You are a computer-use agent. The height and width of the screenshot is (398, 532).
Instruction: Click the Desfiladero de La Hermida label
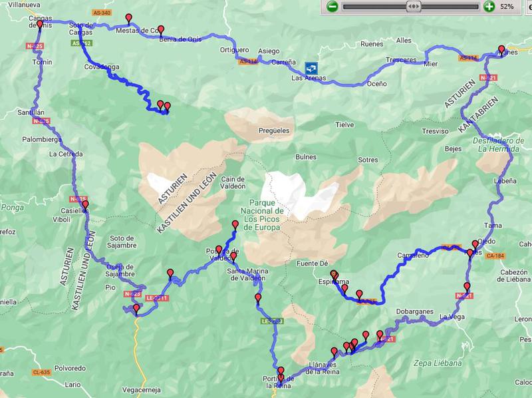pos(498,144)
